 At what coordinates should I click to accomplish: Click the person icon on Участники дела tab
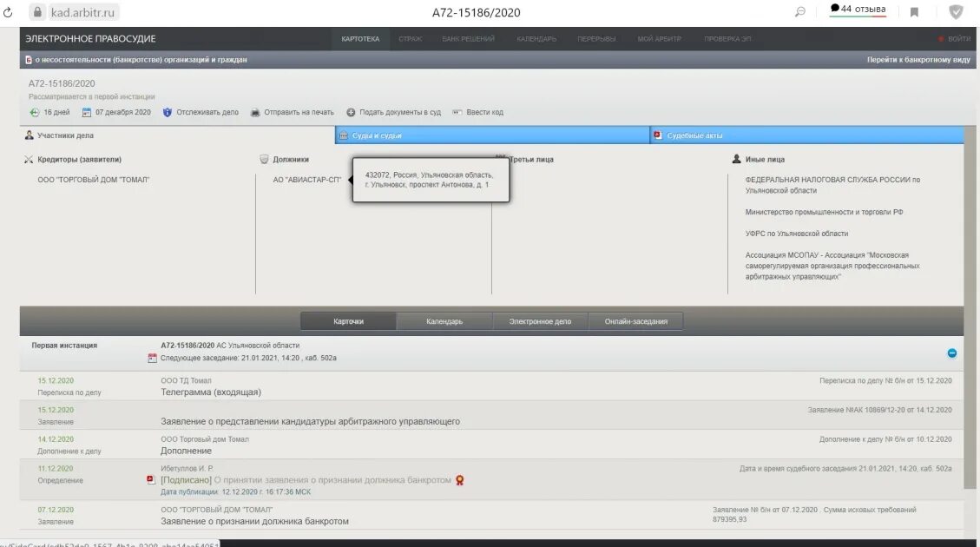pos(29,135)
